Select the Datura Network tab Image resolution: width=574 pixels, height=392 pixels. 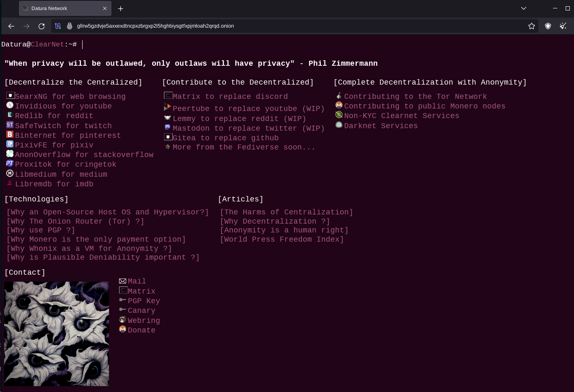(65, 8)
